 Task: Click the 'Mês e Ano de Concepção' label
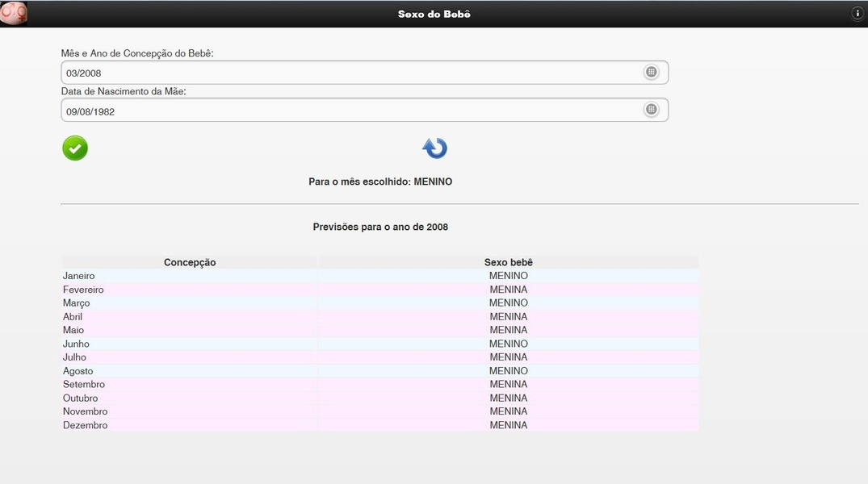pos(137,54)
